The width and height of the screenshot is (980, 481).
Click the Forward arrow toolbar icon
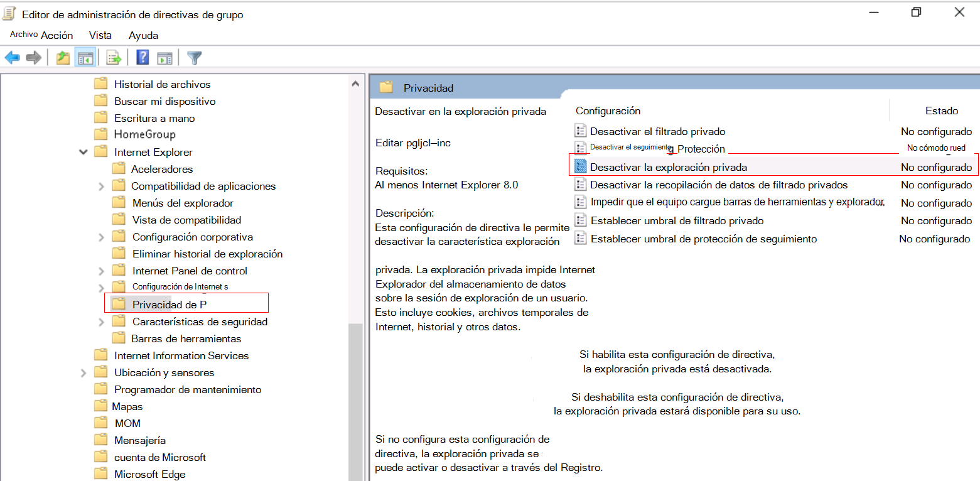(33, 58)
